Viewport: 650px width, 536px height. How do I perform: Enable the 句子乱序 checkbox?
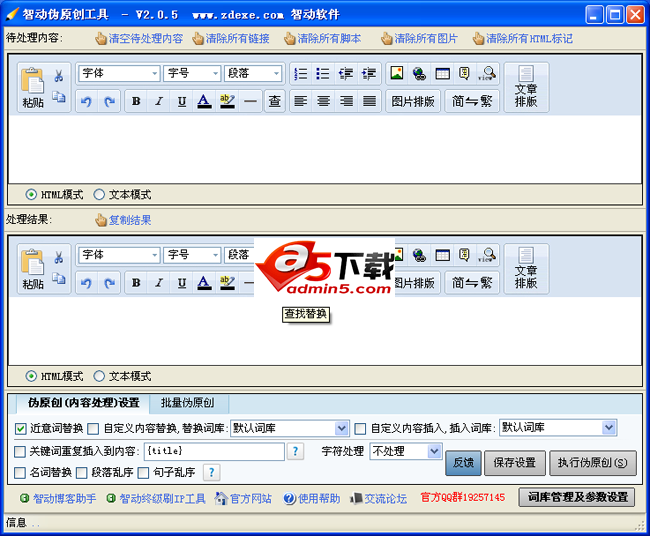pos(143,473)
